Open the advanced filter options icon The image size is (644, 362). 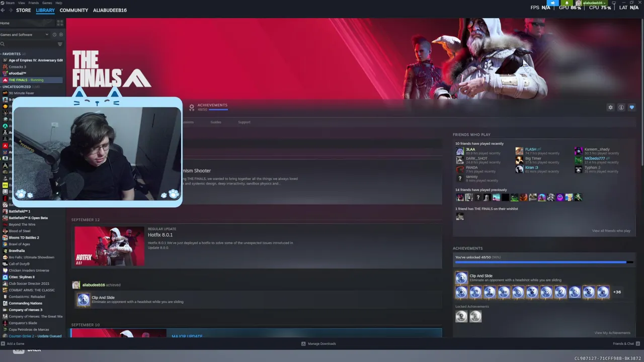(60, 44)
